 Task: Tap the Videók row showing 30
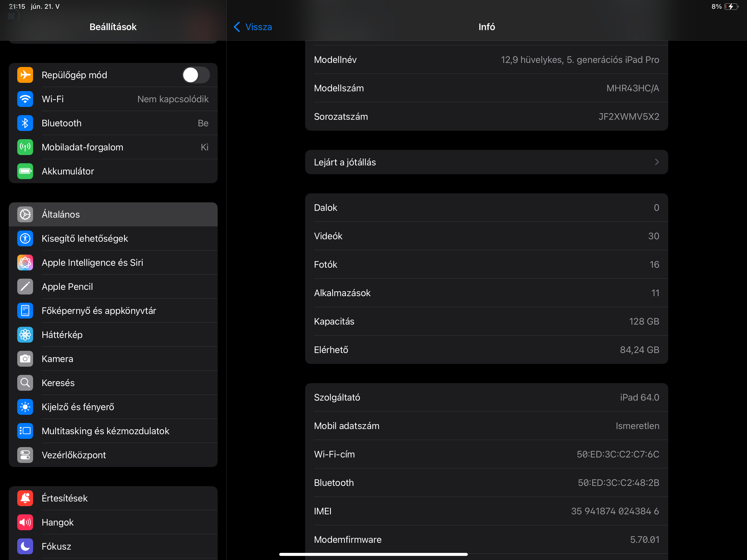(x=486, y=236)
